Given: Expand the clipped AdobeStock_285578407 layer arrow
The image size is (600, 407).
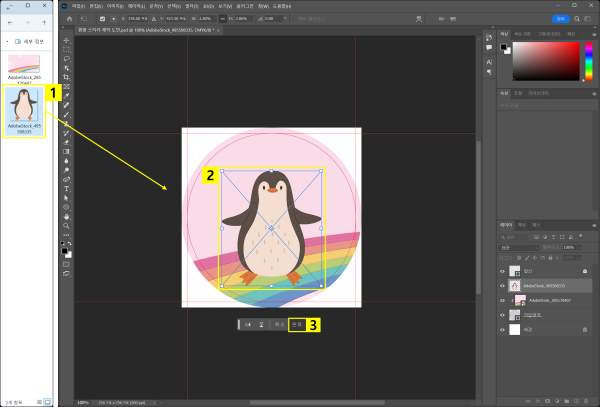Looking at the screenshot, I should (512, 299).
